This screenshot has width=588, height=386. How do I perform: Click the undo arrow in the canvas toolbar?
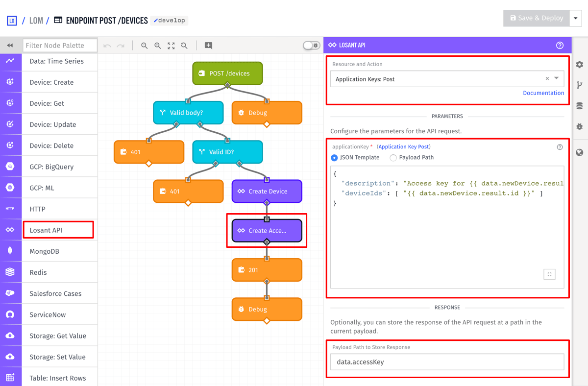coord(107,46)
